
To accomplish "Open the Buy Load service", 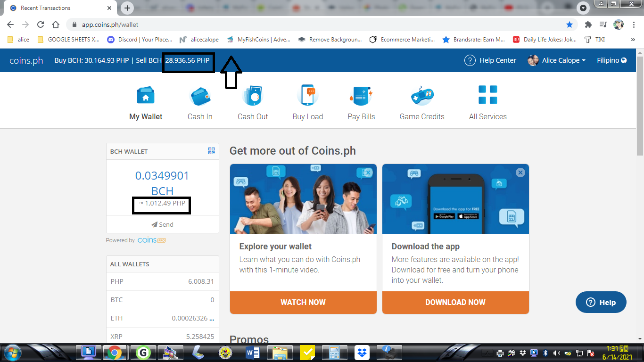I will [x=308, y=95].
